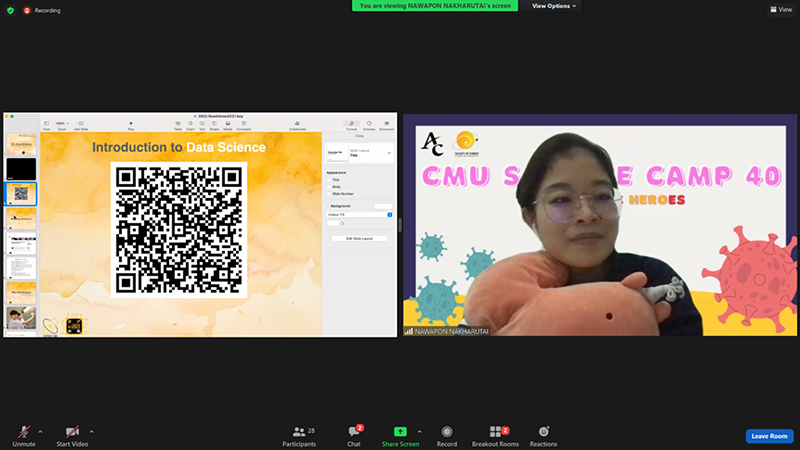Open the Zoom percentage dropdown in Keynote
This screenshot has width=800, height=450.
pos(62,123)
